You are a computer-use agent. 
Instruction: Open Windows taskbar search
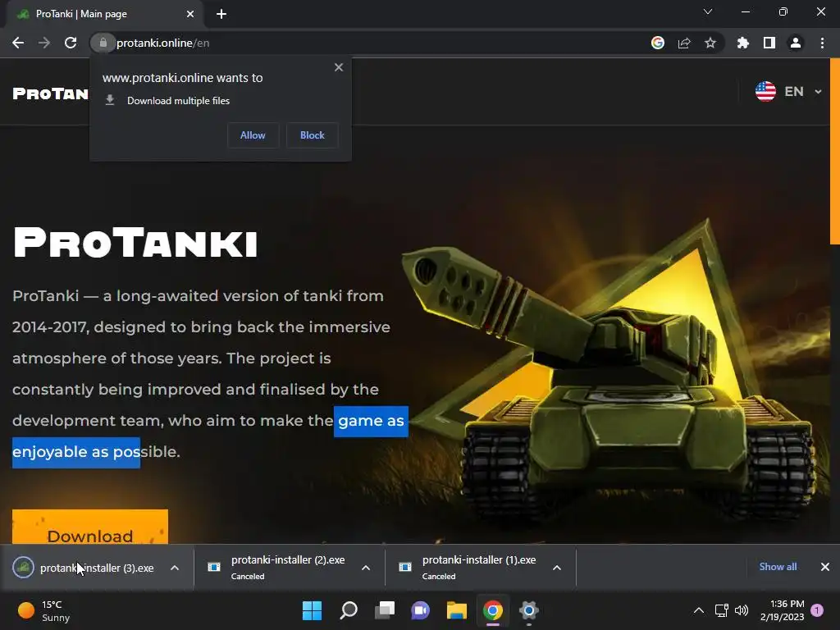point(349,610)
